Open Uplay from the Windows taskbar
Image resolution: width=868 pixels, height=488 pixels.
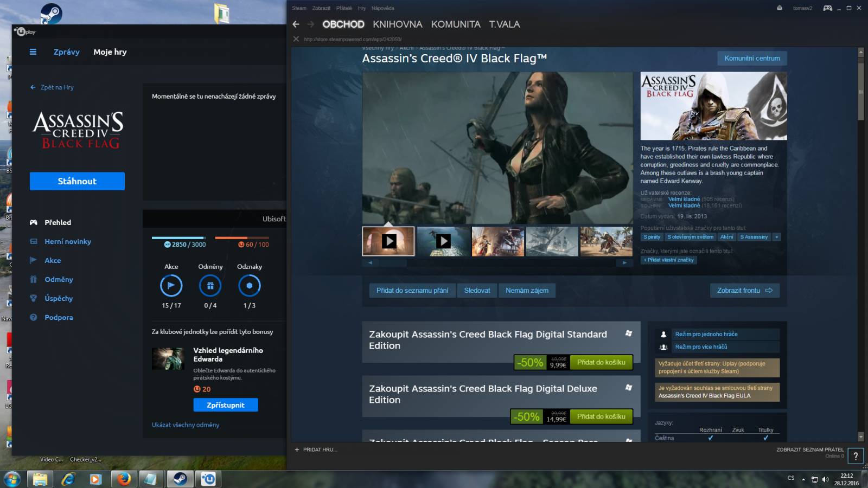pyautogui.click(x=208, y=479)
